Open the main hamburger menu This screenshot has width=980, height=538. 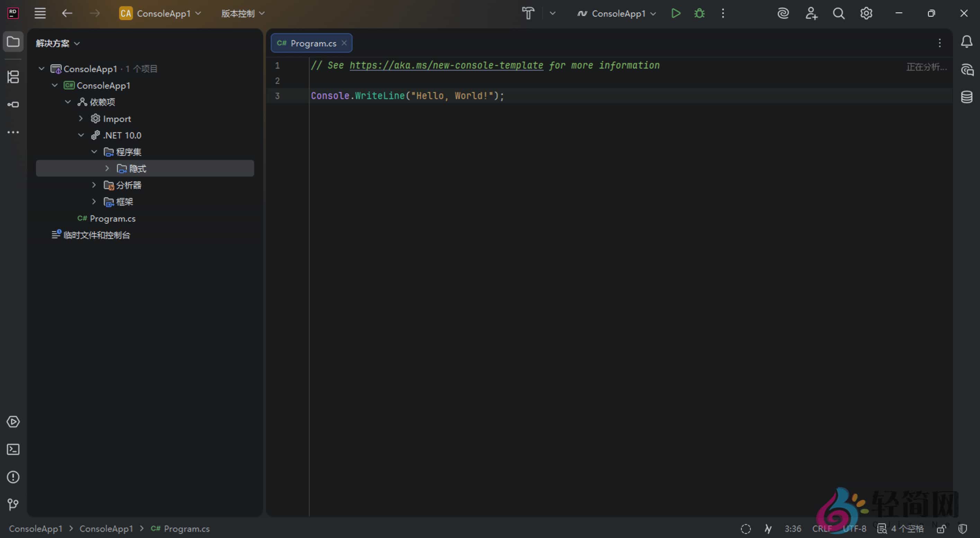(x=39, y=13)
